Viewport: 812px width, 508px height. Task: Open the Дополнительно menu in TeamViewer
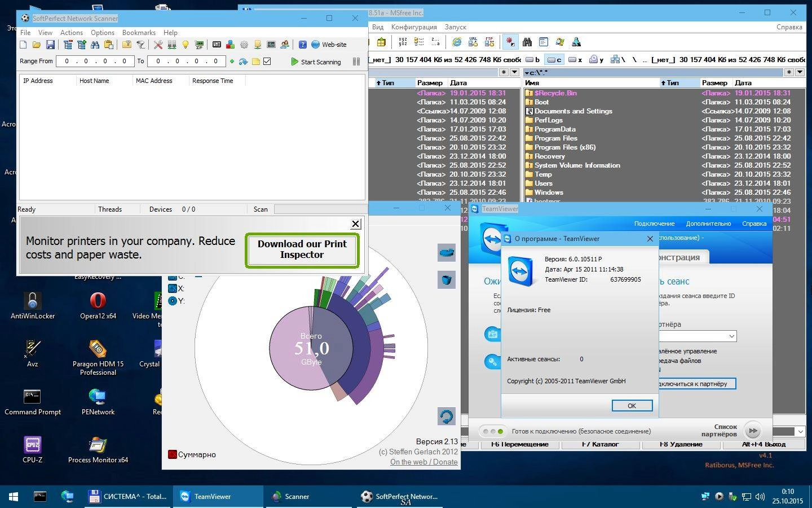(708, 224)
